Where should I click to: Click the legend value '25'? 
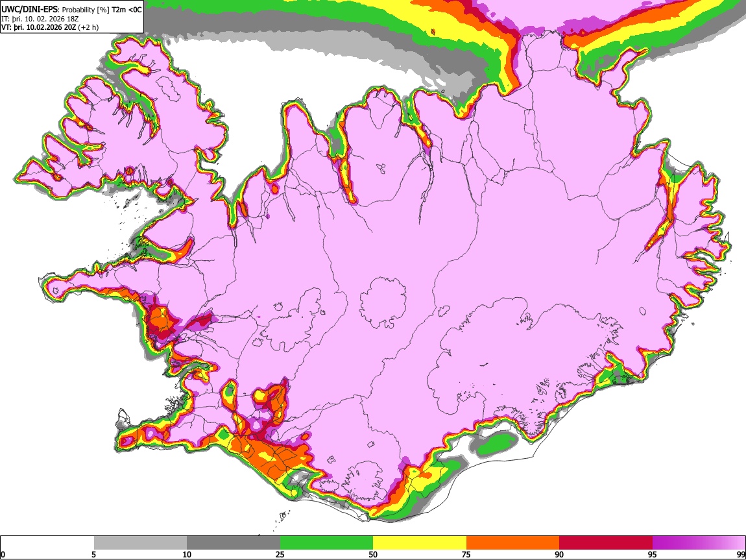(280, 555)
